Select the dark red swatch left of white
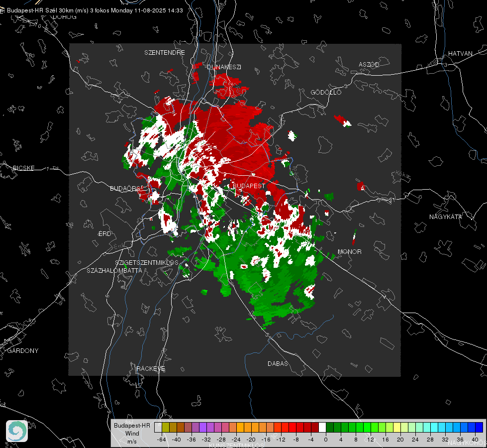The width and height of the screenshot is (487, 448). [x=315, y=427]
